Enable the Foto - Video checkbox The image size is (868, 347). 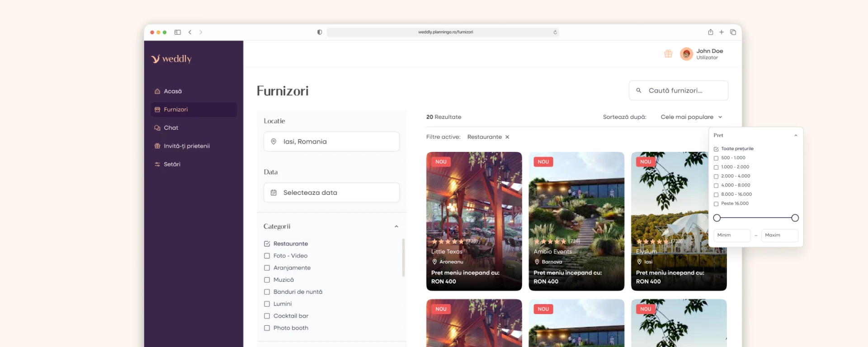pos(267,256)
